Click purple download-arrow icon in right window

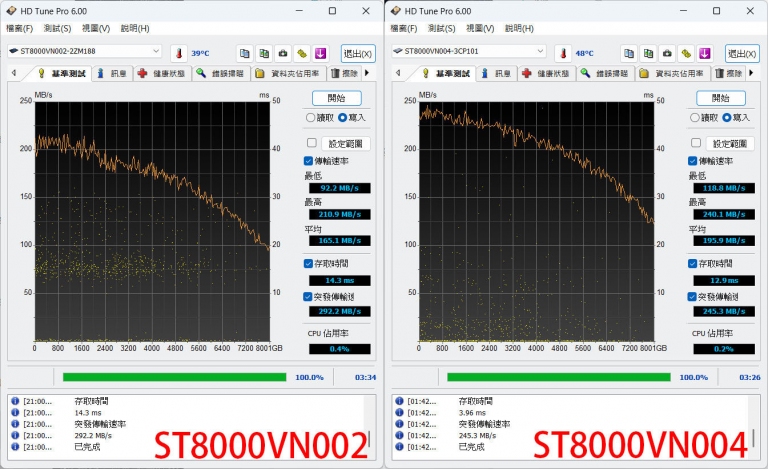tap(705, 53)
